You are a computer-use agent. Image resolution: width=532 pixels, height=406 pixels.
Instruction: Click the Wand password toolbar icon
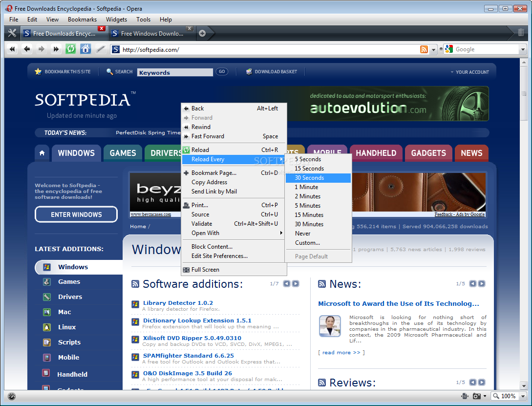tap(100, 49)
